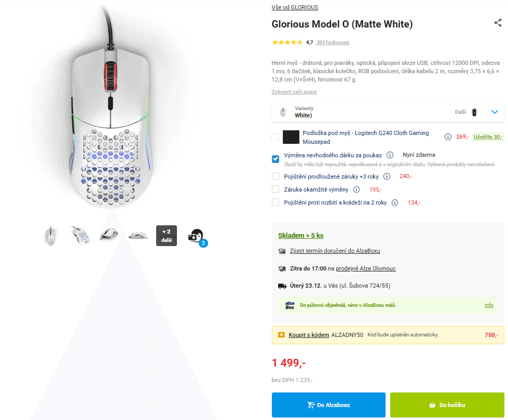
Task: Check Pojištění prodloužené záruky +3 roky
Action: 276,176
